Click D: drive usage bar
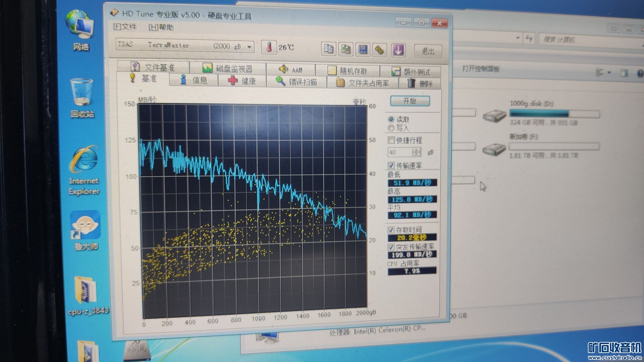The image size is (644, 362). tap(554, 114)
